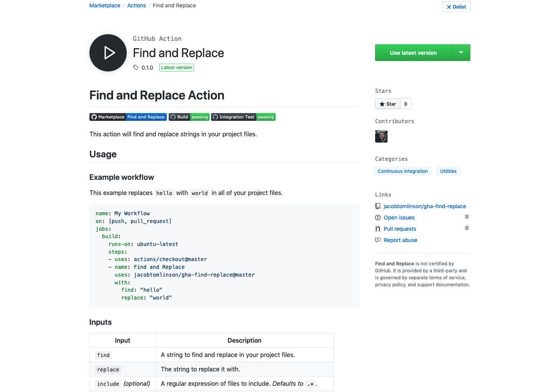Click the X icon inside the Delist button
552x392 pixels.
tap(449, 7)
